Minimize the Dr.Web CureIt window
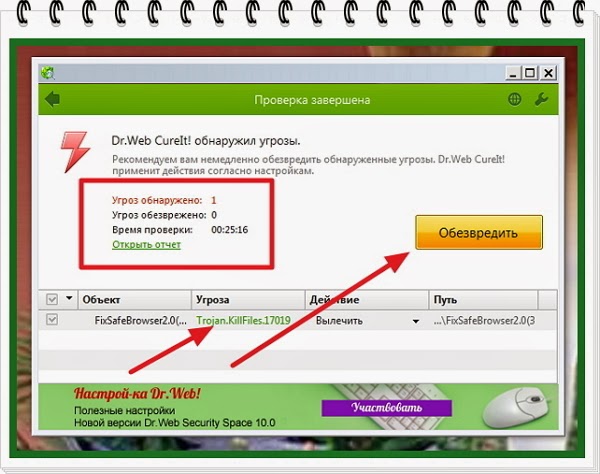The width and height of the screenshot is (600, 474). 513,73
